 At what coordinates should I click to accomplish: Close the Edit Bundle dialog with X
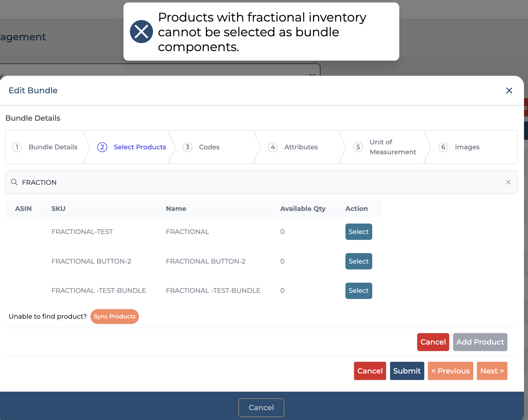509,91
